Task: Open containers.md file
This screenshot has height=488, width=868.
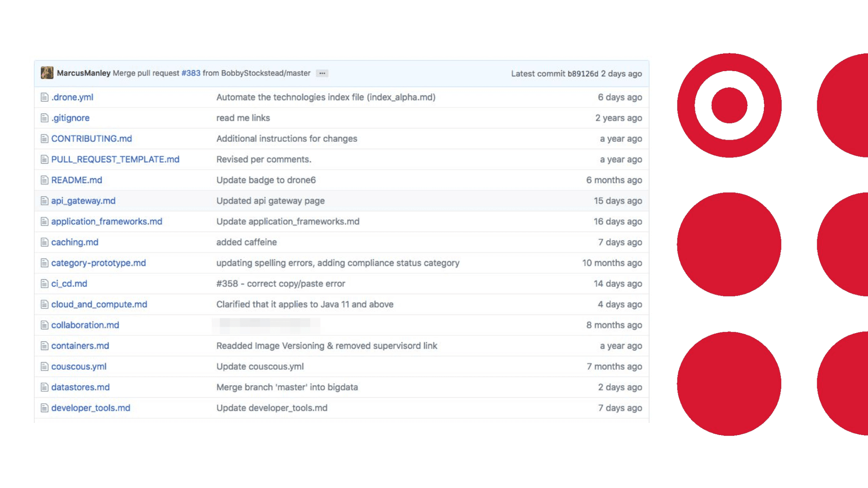Action: pos(80,346)
